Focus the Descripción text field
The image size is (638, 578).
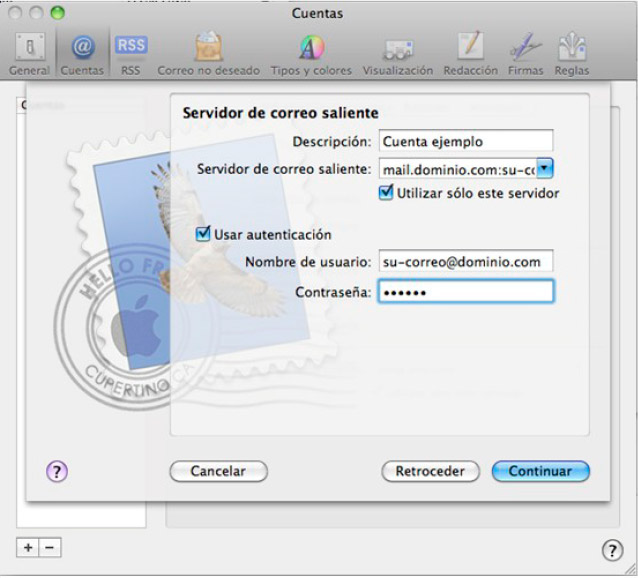[x=466, y=141]
